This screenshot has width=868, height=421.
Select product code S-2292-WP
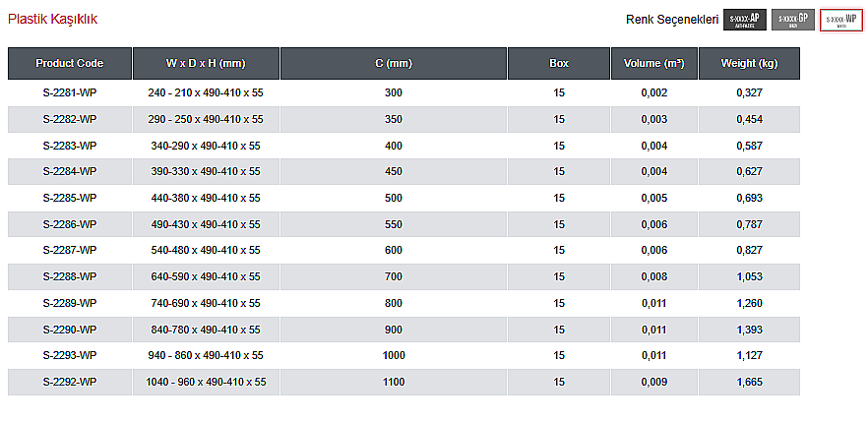click(x=70, y=382)
